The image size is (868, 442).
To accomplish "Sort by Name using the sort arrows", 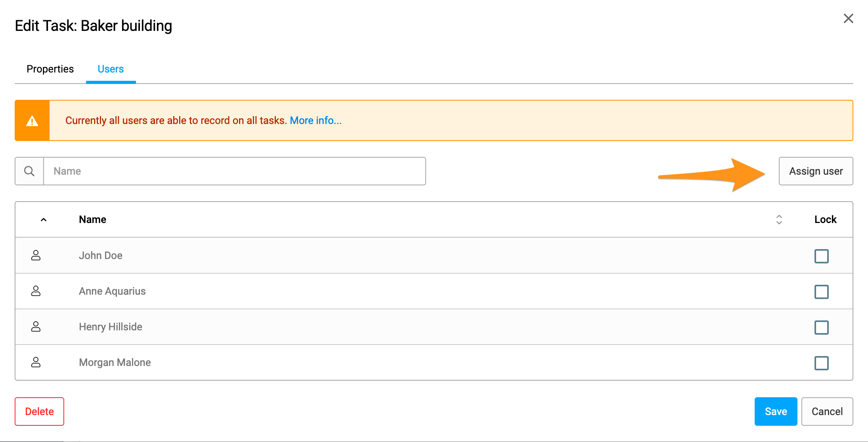I will point(779,220).
